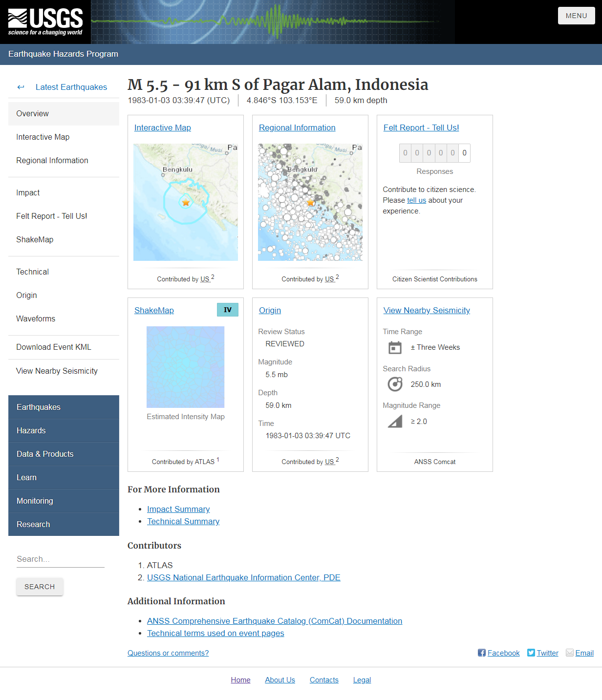Click the Interactive Map thumbnail image

[186, 202]
